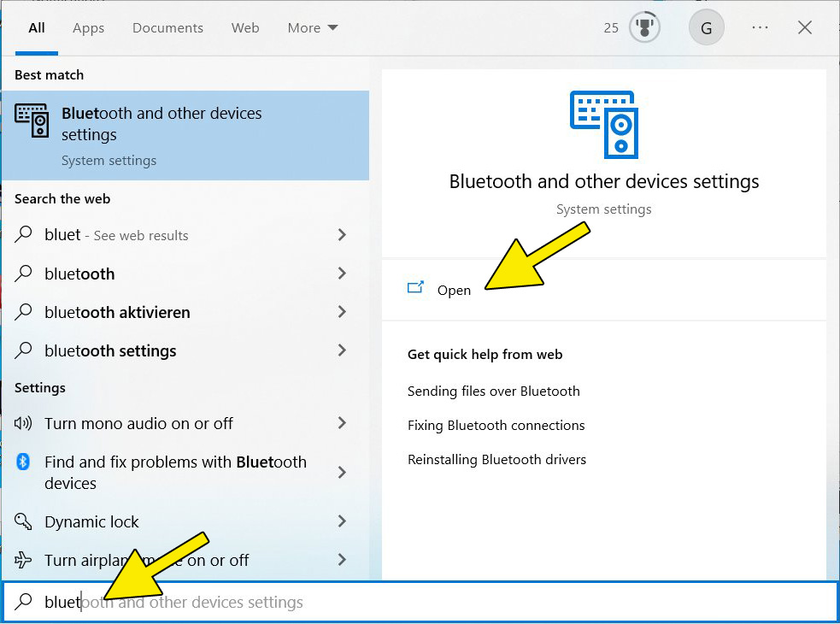Click the large Bluetooth devices icon in preview pane
The height and width of the screenshot is (624, 840).
[603, 124]
